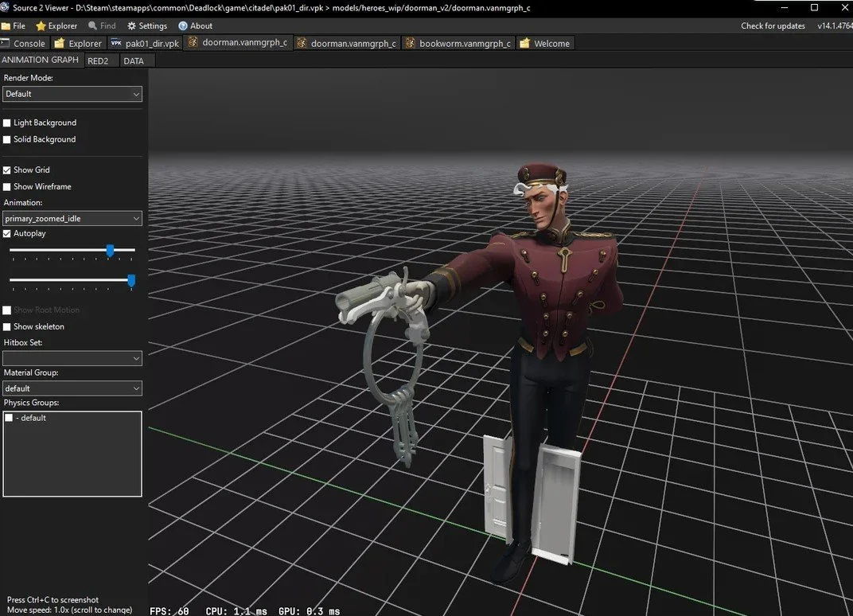Screen dimensions: 853x616
Task: Enable the Show skeleton checkbox
Action: pyautogui.click(x=7, y=327)
